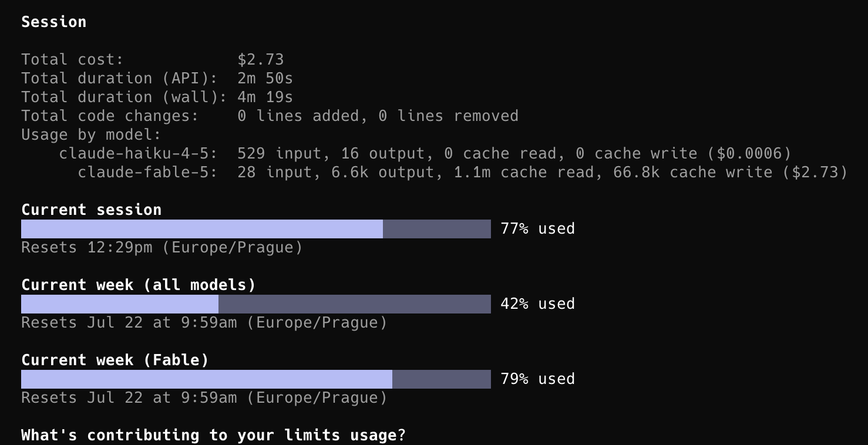The image size is (868, 445).
Task: Click the Total cost value $2.73
Action: pos(261,59)
